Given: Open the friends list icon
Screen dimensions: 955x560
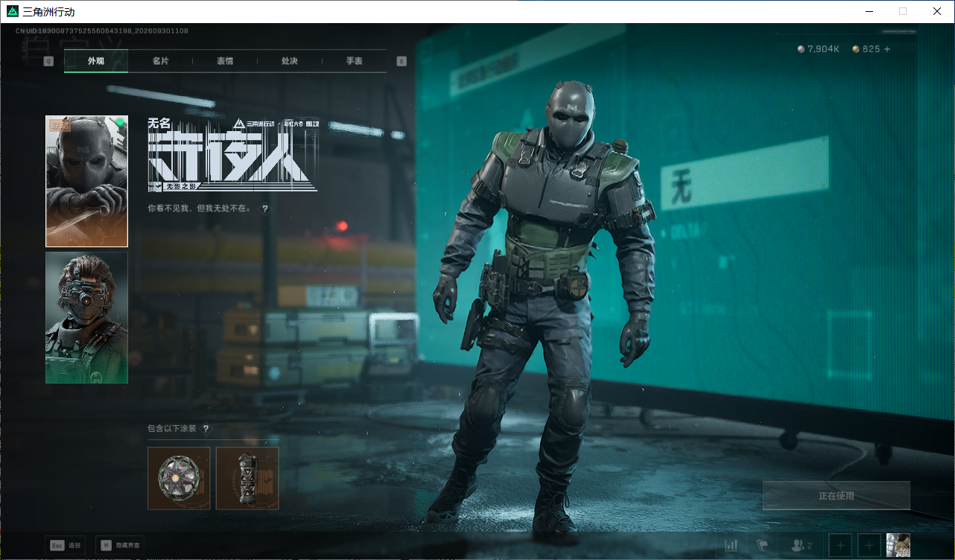Looking at the screenshot, I should click(x=802, y=546).
